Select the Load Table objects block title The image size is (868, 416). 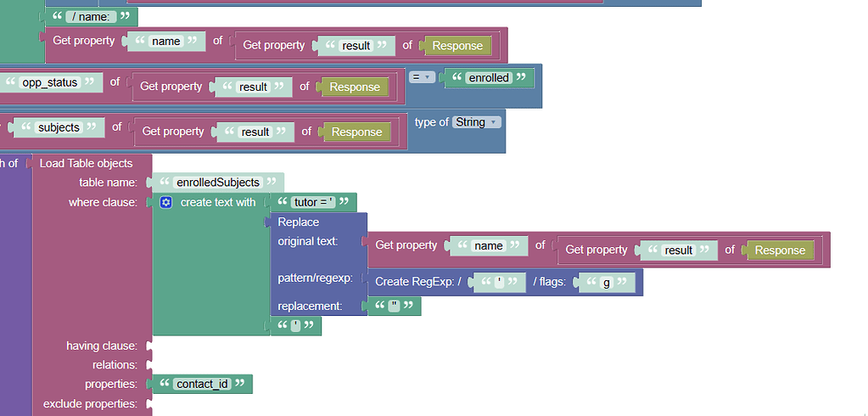[x=87, y=163]
